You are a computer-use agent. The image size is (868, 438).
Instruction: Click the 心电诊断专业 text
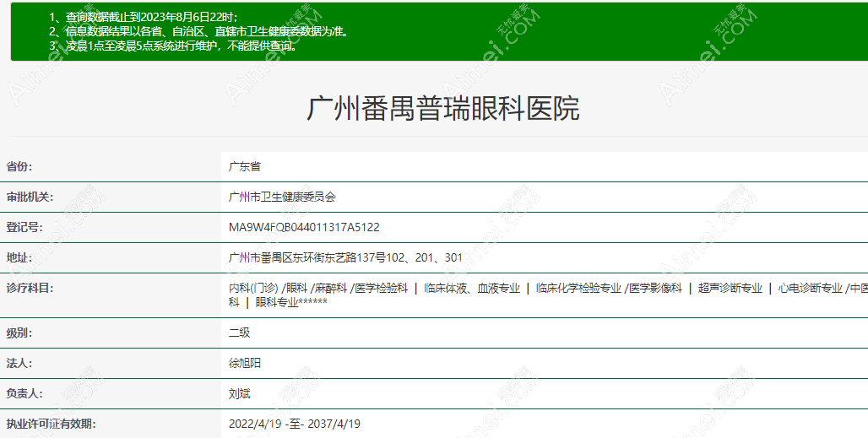[810, 288]
